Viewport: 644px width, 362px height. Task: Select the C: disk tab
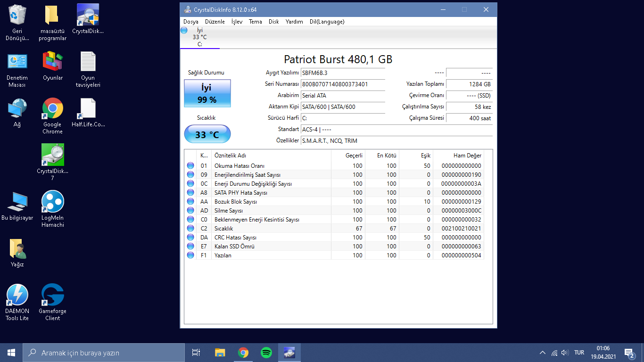199,37
